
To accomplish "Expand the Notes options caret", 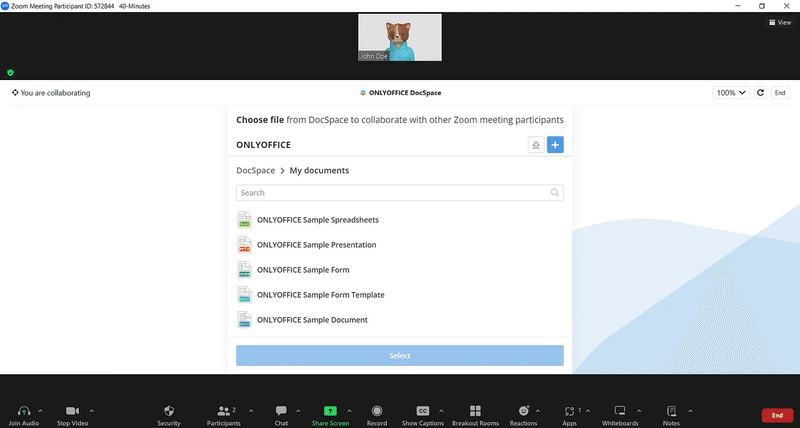I will (690, 411).
